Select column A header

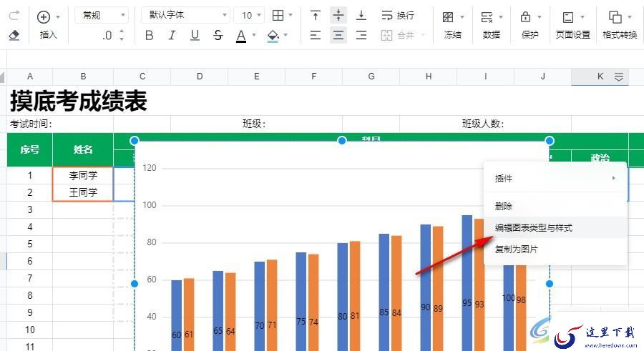click(x=29, y=76)
